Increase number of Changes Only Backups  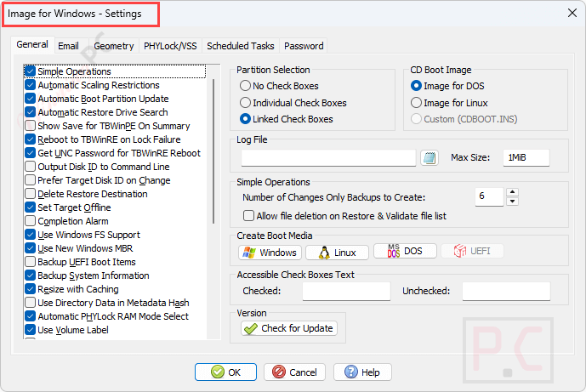click(x=512, y=192)
